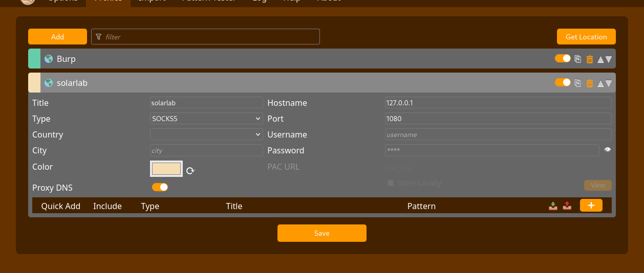The image size is (644, 273).
Task: Click the Hostname field containing 127.0.0.1
Action: click(x=498, y=103)
